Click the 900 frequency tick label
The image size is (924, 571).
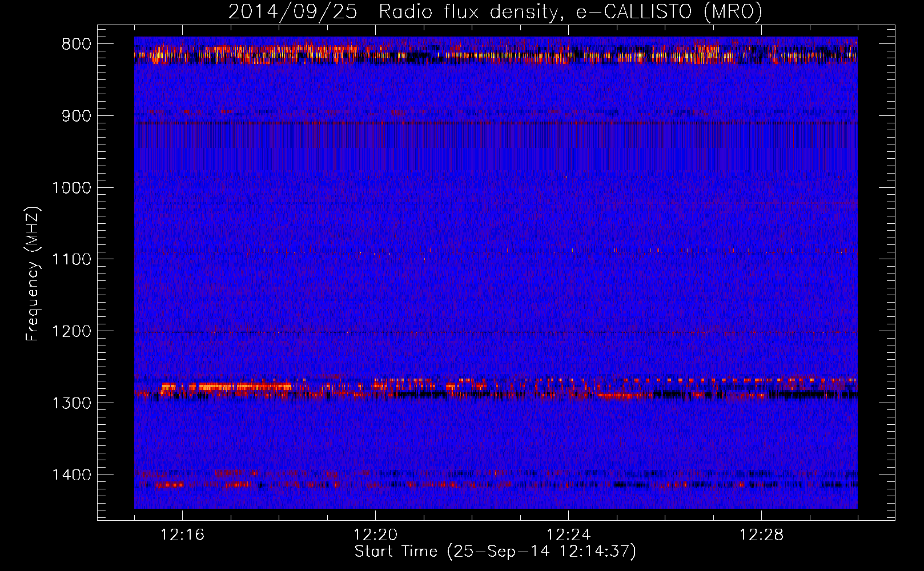(x=77, y=116)
